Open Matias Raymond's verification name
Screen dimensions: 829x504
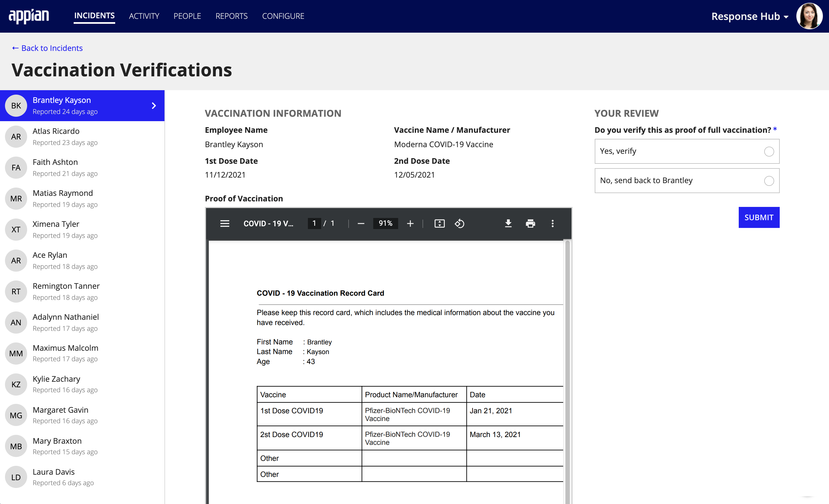63,193
